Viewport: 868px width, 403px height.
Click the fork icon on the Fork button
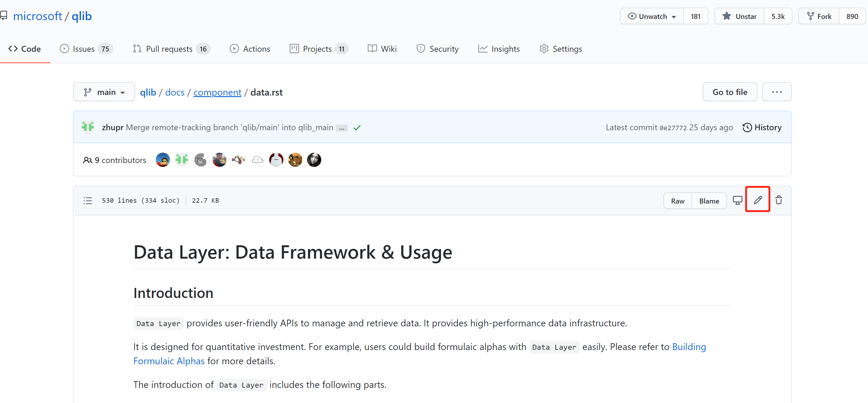point(810,16)
